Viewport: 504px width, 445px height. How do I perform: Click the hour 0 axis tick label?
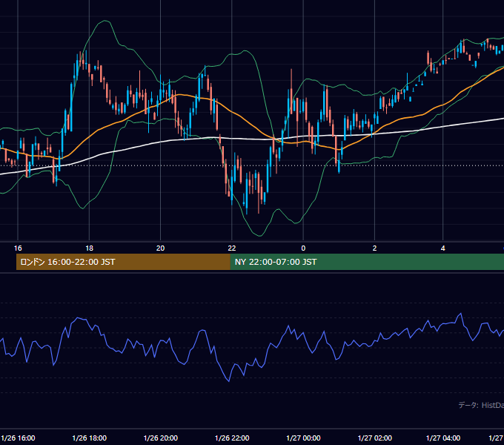303,248
